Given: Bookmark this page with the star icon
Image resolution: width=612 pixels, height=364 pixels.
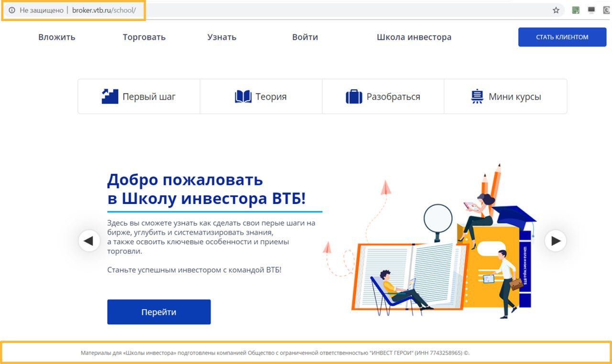Looking at the screenshot, I should tap(556, 10).
